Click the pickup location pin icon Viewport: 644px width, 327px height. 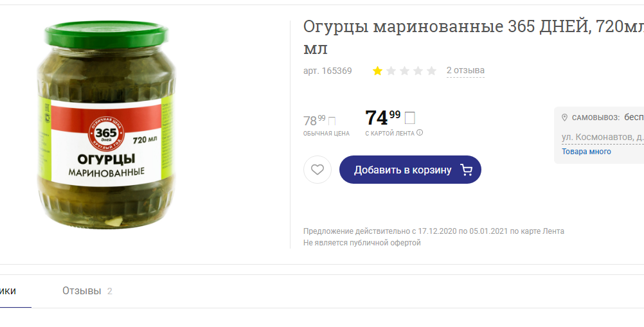coord(565,118)
